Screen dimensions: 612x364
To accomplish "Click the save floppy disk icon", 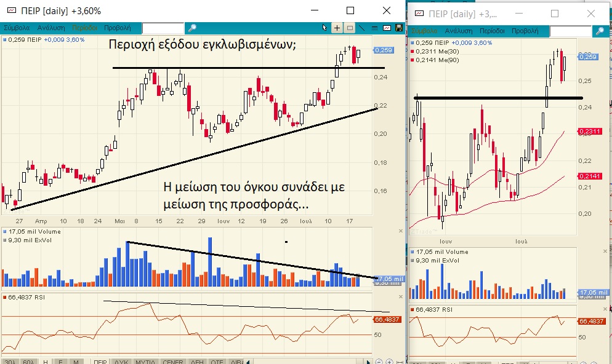I will tap(399, 28).
